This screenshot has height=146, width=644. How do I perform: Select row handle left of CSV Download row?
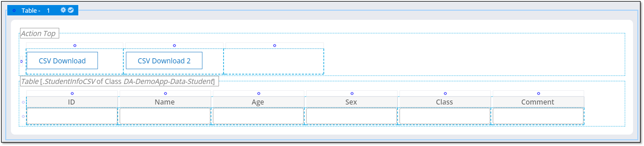[x=21, y=61]
